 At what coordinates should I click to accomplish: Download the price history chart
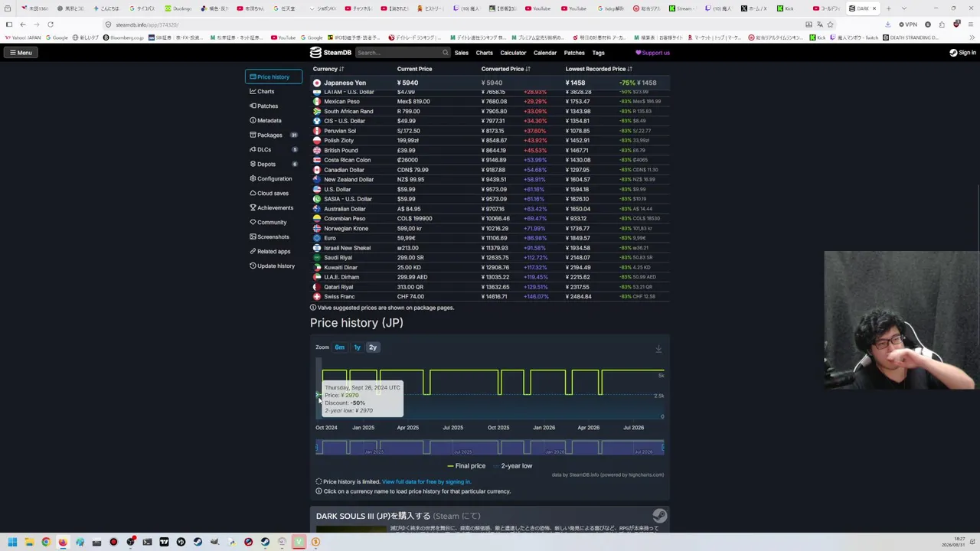(x=658, y=349)
